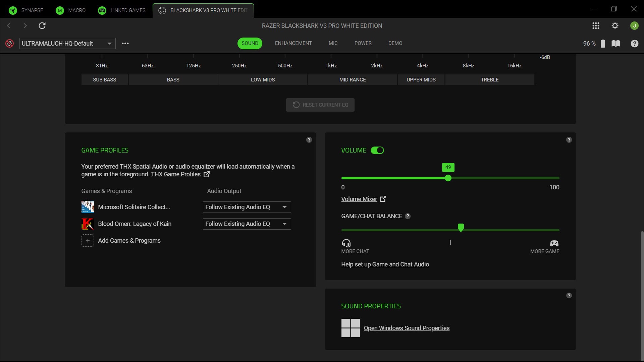Click the Razer Synapse logo icon
The height and width of the screenshot is (362, 644).
[x=13, y=10]
